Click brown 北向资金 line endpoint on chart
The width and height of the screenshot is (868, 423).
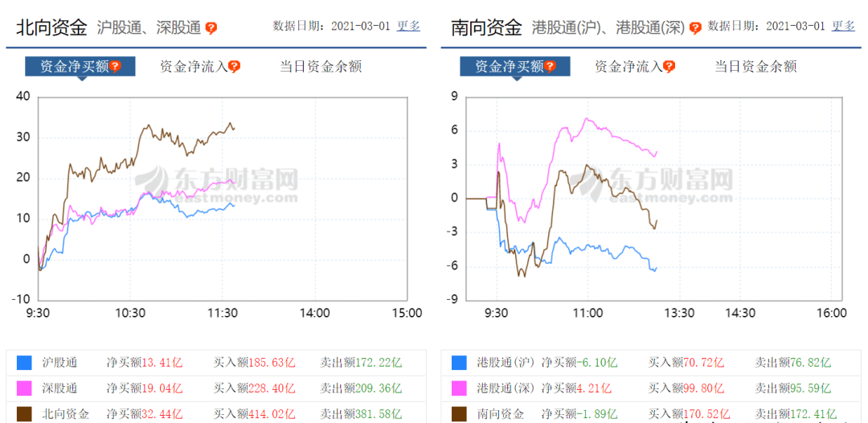point(234,129)
